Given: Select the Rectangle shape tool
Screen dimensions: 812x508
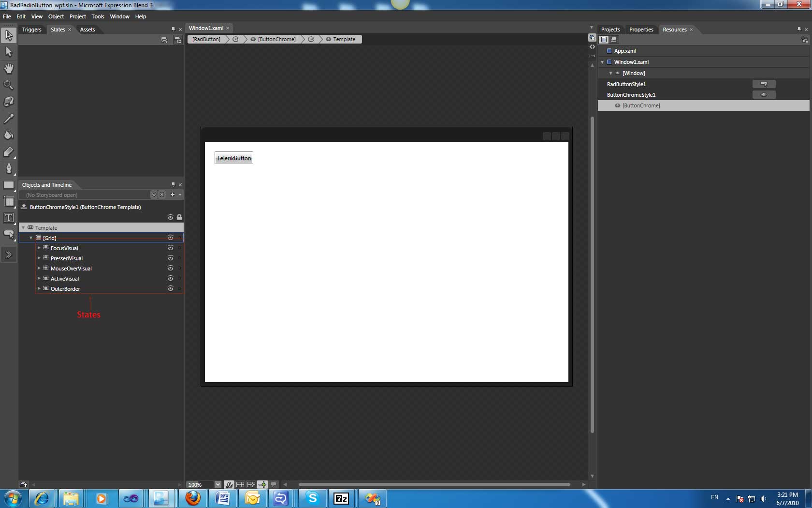Looking at the screenshot, I should point(9,185).
